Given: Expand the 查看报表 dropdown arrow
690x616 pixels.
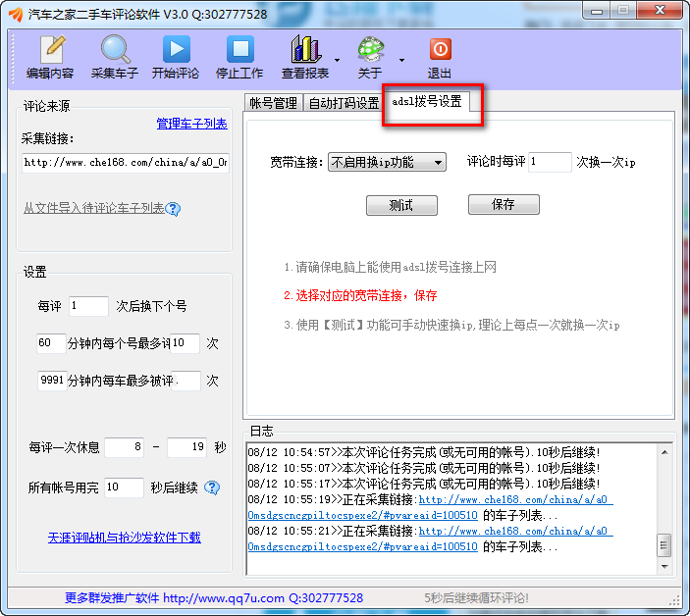Looking at the screenshot, I should point(337,60).
